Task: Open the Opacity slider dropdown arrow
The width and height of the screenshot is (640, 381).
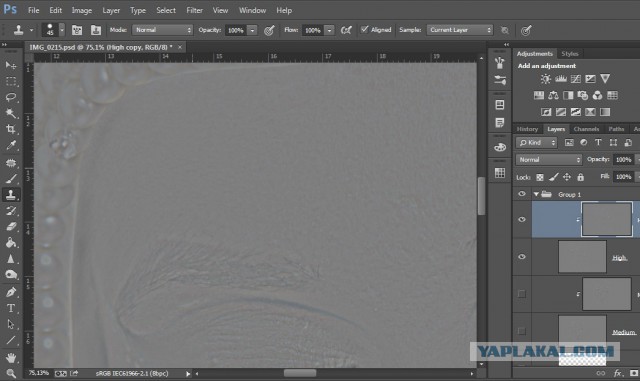Action: click(252, 30)
